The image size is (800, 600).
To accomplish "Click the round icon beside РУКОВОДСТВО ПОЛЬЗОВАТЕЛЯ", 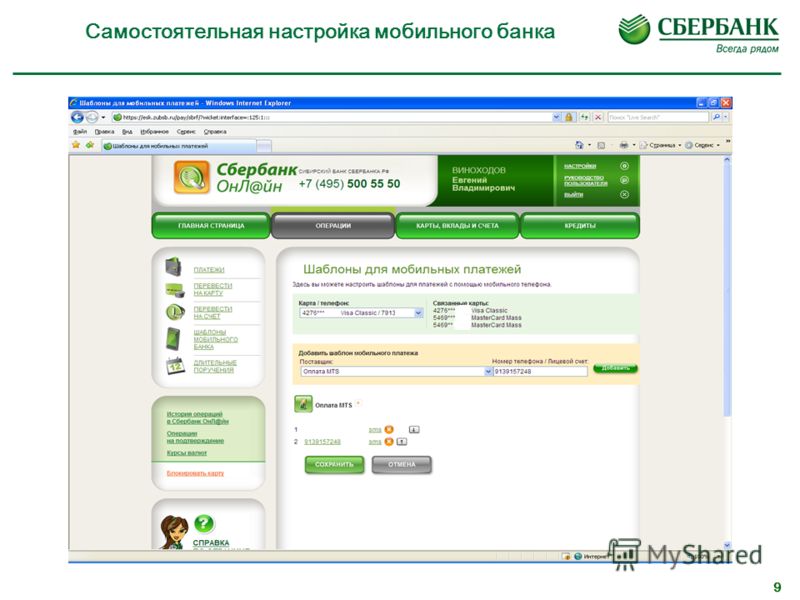I will coord(624,180).
